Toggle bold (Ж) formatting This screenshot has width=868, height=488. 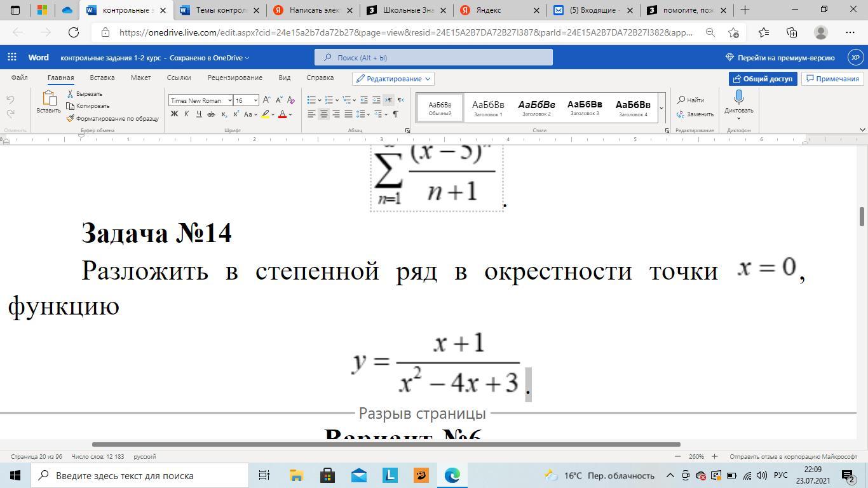point(174,114)
